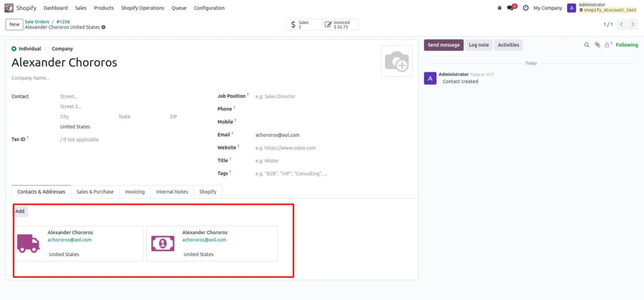Open the My Company switcher
Viewport: 644px width, 300px height.
pos(547,8)
